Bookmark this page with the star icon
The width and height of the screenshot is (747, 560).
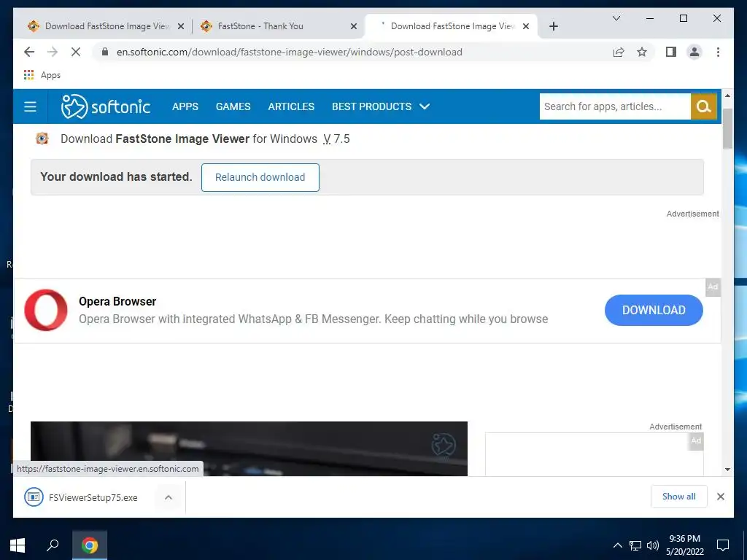pos(642,52)
